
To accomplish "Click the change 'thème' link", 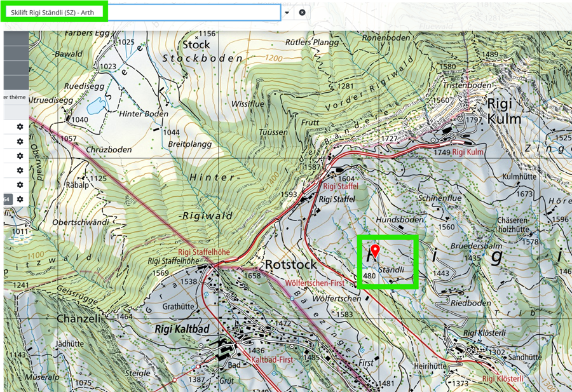I will [x=14, y=97].
